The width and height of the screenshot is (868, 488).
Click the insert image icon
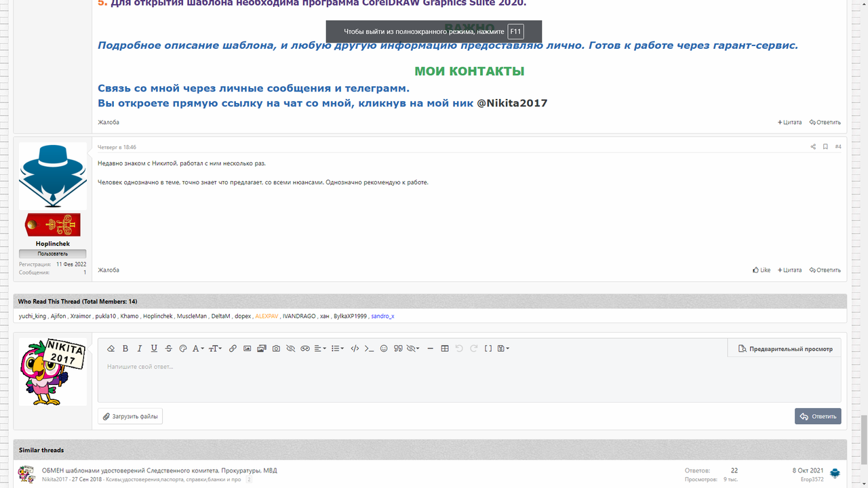point(247,348)
